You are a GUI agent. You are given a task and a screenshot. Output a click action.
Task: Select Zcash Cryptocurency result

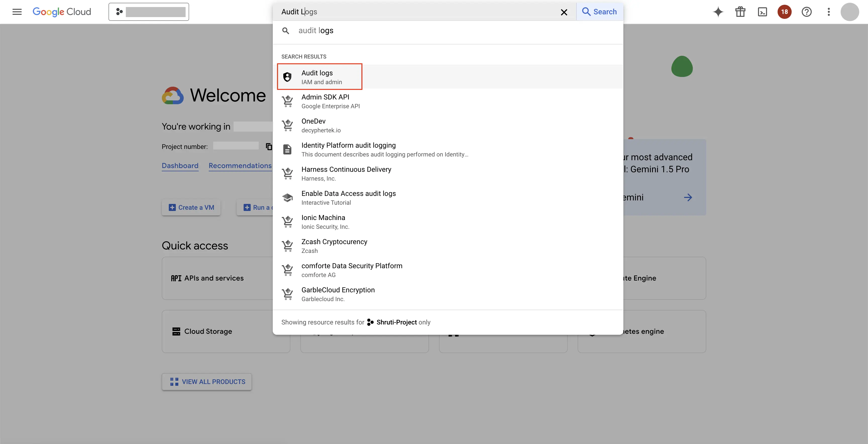click(x=448, y=246)
